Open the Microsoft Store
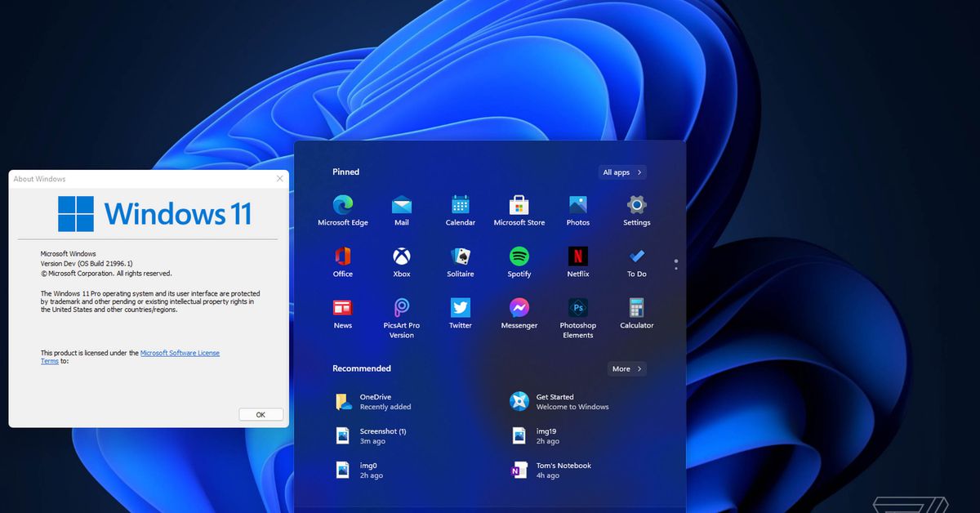 click(519, 204)
